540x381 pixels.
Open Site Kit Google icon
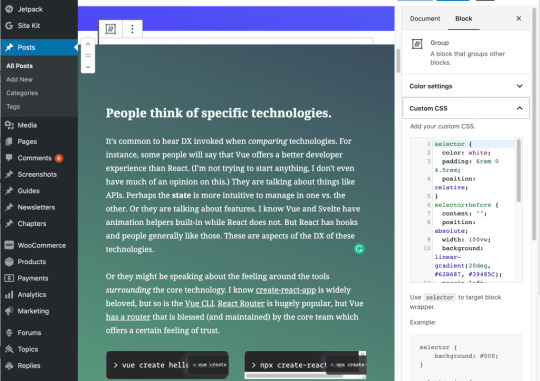tap(9, 25)
